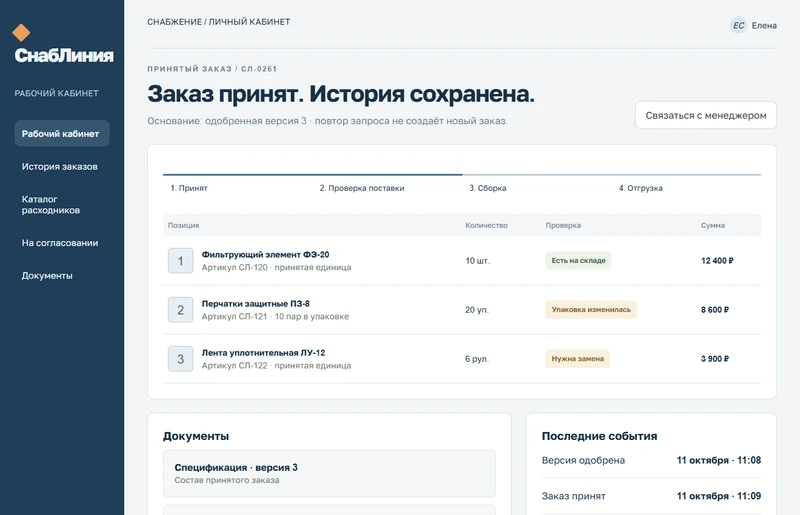This screenshot has width=800, height=515.
Task: Click the ЕС user avatar
Action: pos(738,26)
